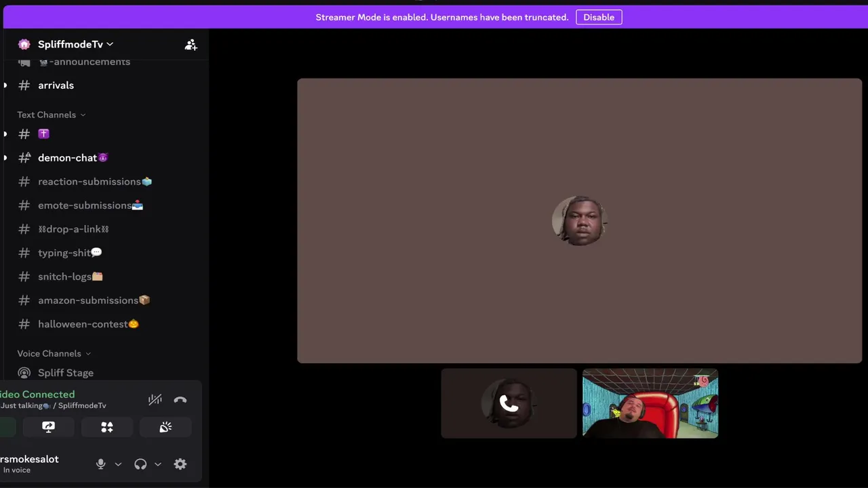
Task: Click the large focused participant video tile
Action: (x=579, y=221)
